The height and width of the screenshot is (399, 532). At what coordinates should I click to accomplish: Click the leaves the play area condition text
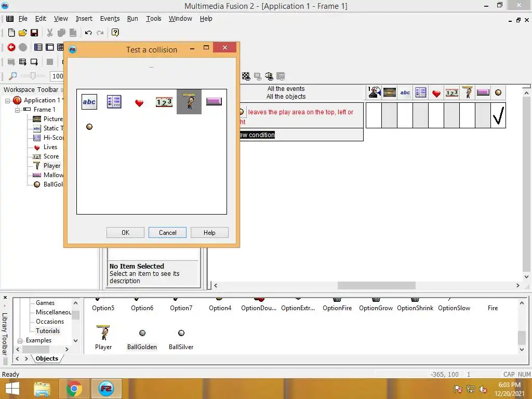tap(300, 112)
